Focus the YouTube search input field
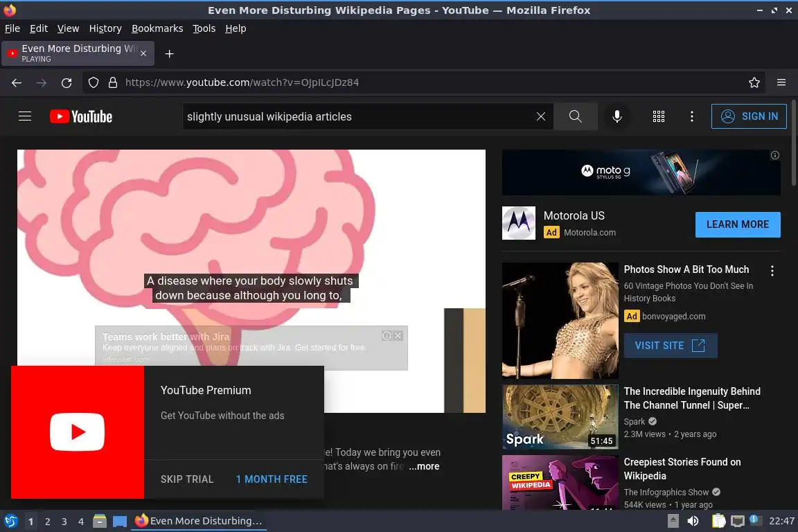The height and width of the screenshot is (532, 798). click(359, 116)
